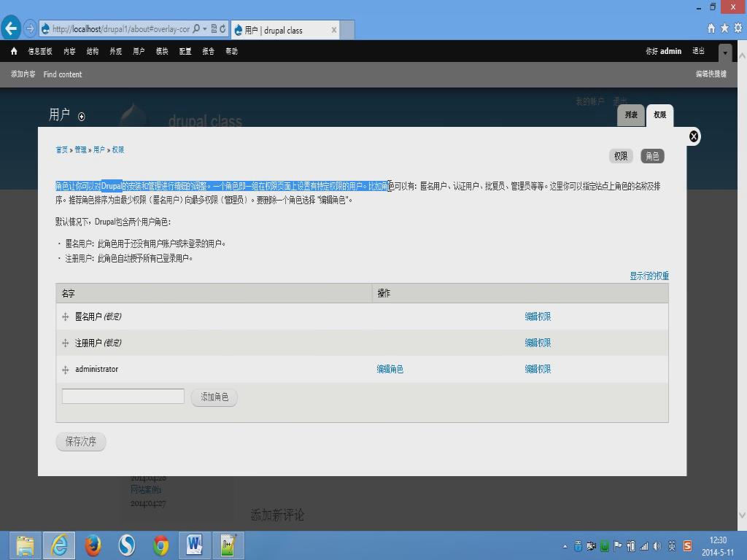This screenshot has width=747, height=560.
Task: Open 信息面板 in the admin menu
Action: tap(40, 51)
